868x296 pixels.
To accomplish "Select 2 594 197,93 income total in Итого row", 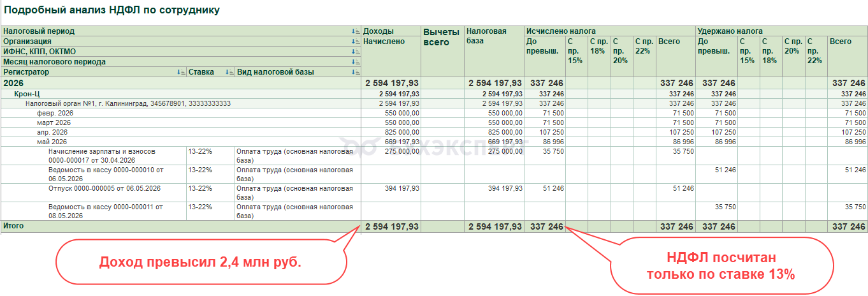I will 392,226.
